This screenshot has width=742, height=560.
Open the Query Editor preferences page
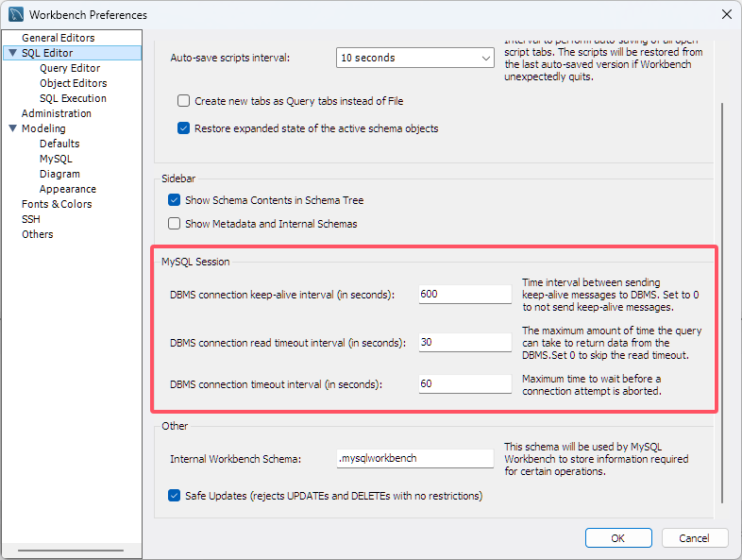click(x=70, y=68)
